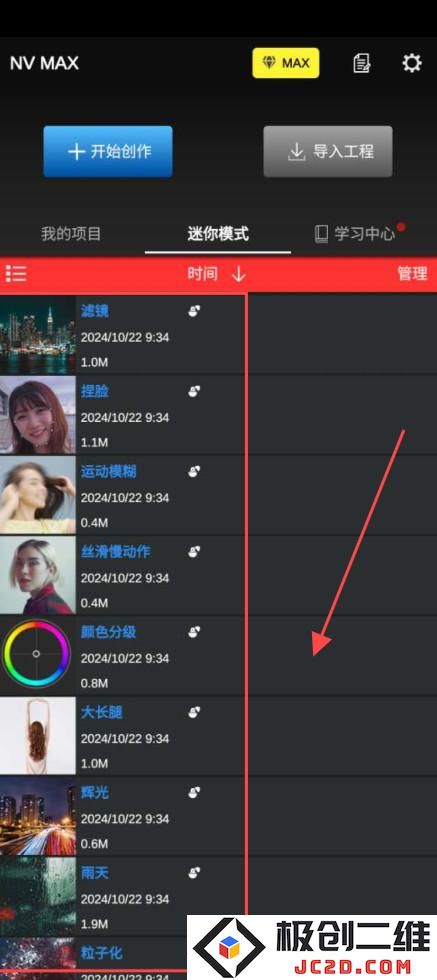Tap the cloud icon on the 大长腿 row
The height and width of the screenshot is (980, 437).
(x=194, y=712)
